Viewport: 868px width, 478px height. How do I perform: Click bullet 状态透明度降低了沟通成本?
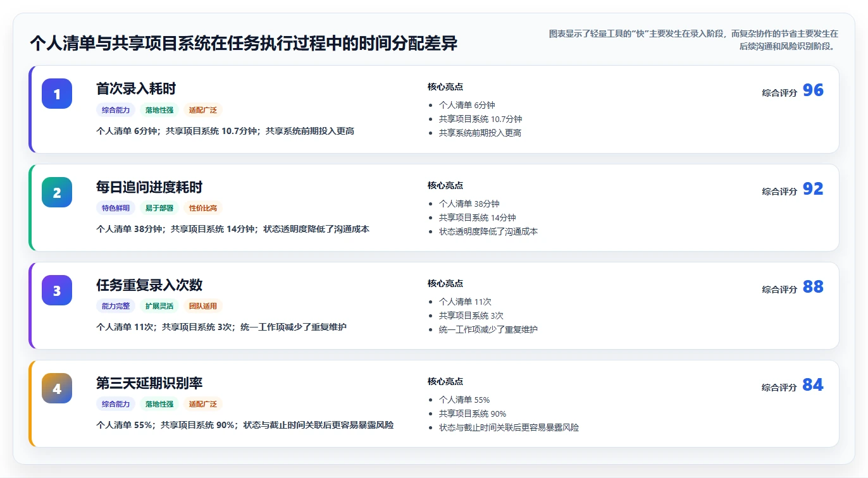point(488,232)
